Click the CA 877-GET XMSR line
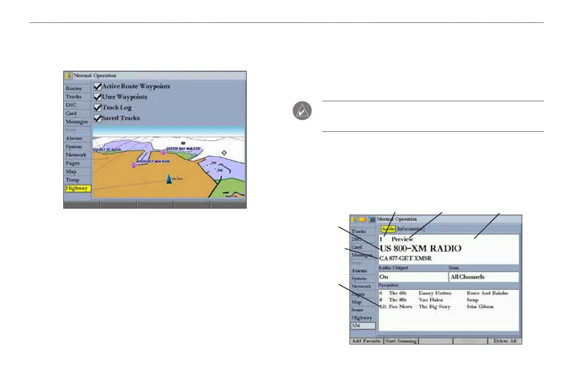The image size is (588, 382). point(405,258)
